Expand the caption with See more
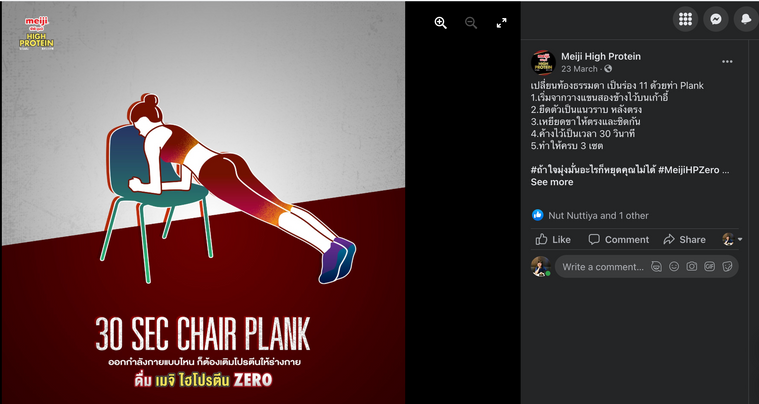 click(x=552, y=182)
